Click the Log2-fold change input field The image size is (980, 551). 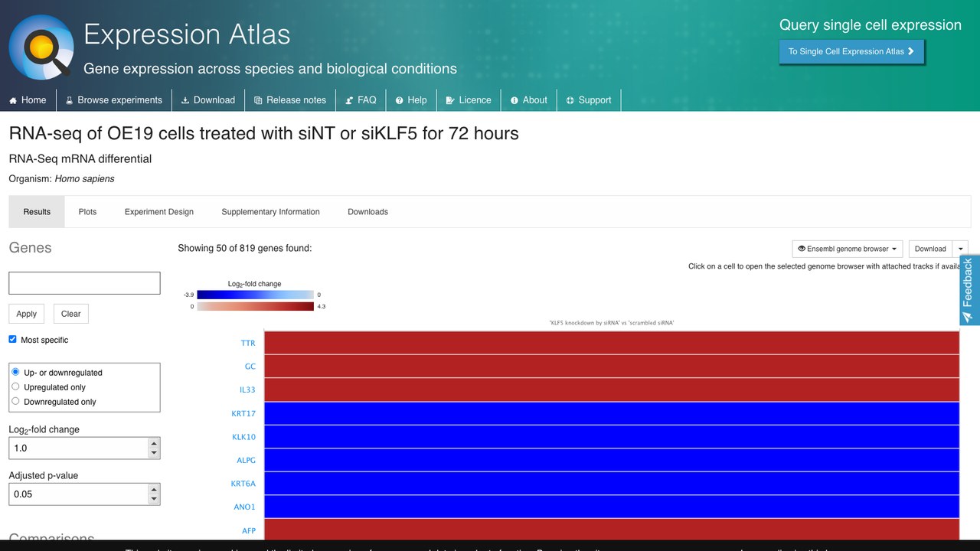[x=78, y=448]
